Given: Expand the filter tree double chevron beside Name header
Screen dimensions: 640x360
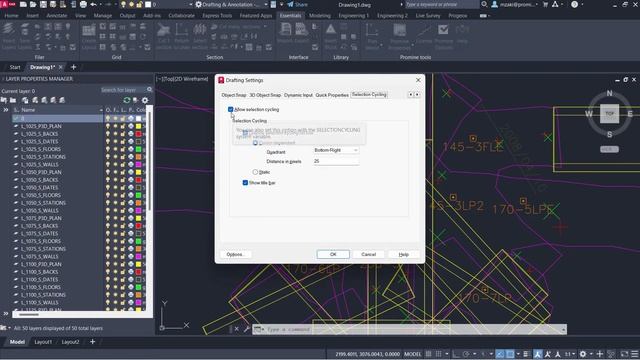Looking at the screenshot, I should pyautogui.click(x=6, y=110).
